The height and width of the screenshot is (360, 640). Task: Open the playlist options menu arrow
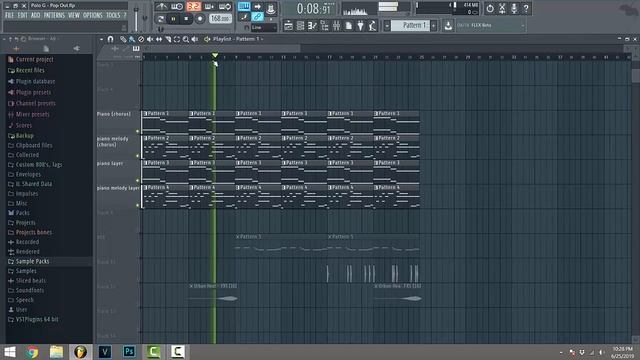(101, 39)
